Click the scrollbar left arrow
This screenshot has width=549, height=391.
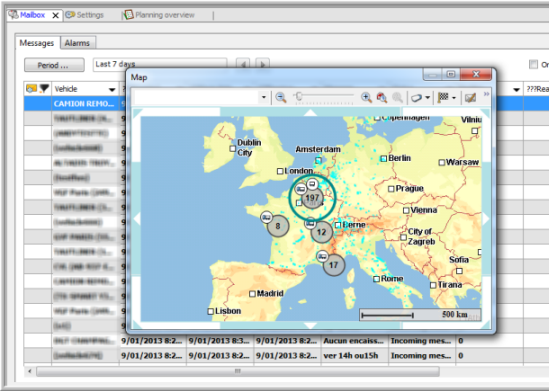(30, 371)
